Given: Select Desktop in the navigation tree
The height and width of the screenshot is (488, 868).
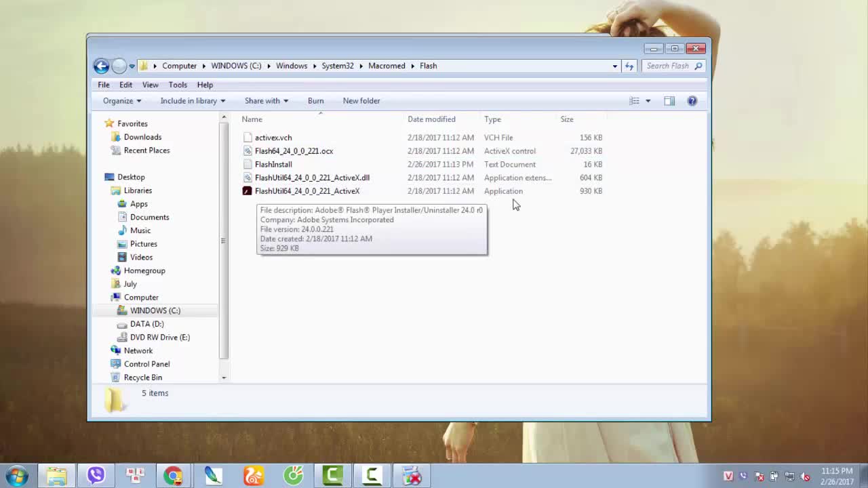Looking at the screenshot, I should tap(131, 177).
